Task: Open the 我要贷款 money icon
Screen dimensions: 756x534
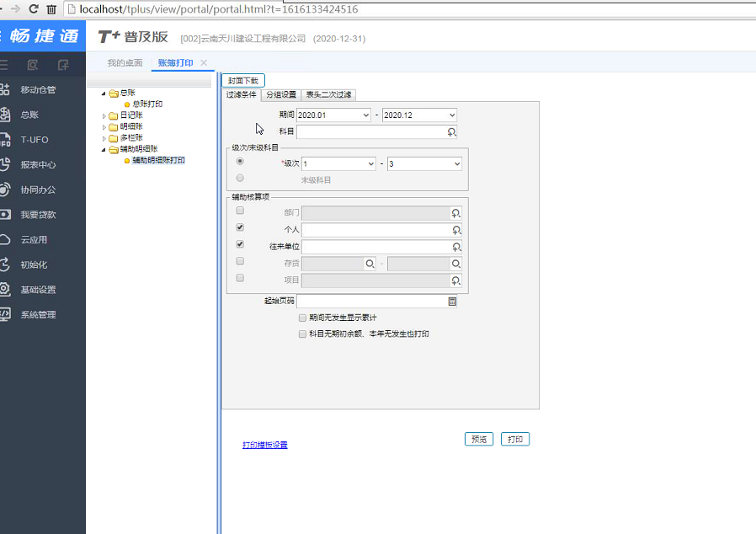Action: click(x=5, y=215)
